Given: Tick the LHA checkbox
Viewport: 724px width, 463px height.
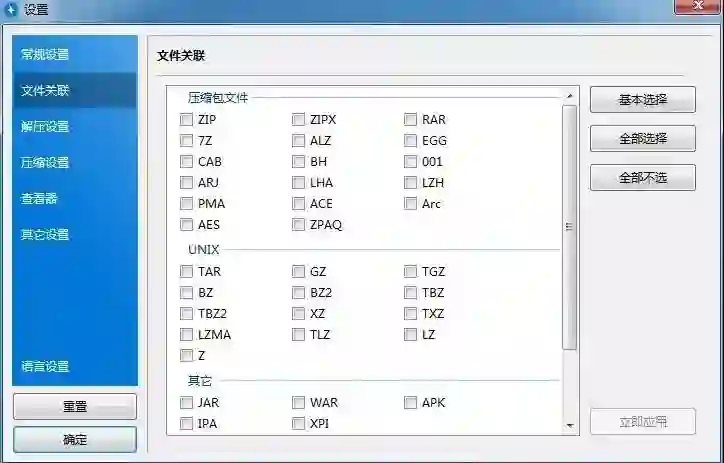Looking at the screenshot, I should tap(298, 182).
